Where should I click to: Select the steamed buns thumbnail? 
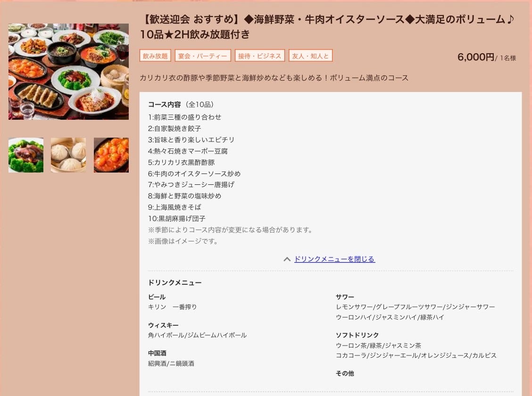[68, 155]
